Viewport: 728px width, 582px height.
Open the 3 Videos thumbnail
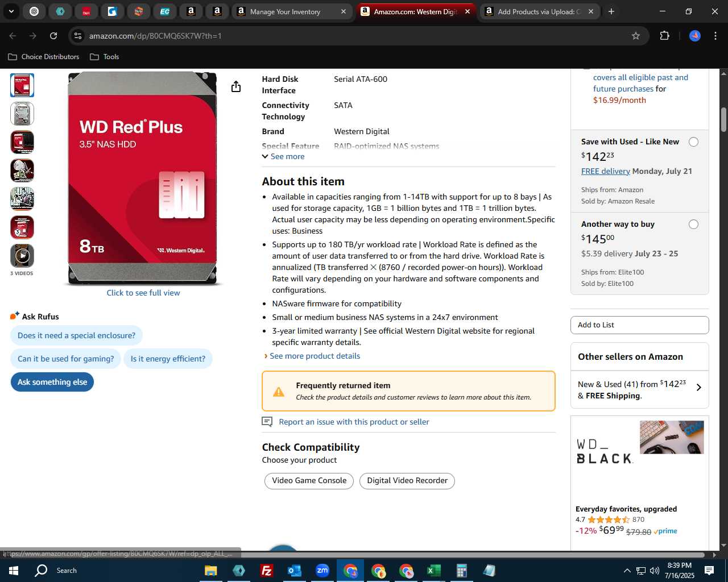coord(22,256)
